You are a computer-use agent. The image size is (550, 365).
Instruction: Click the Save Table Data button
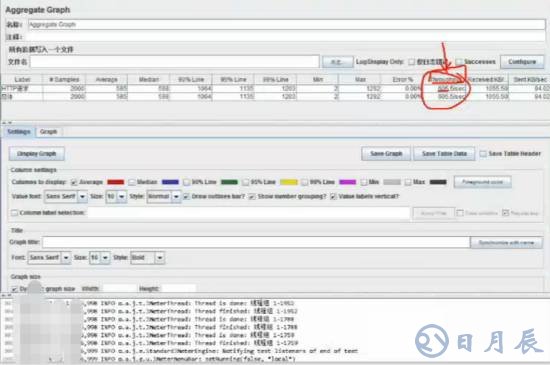(444, 154)
